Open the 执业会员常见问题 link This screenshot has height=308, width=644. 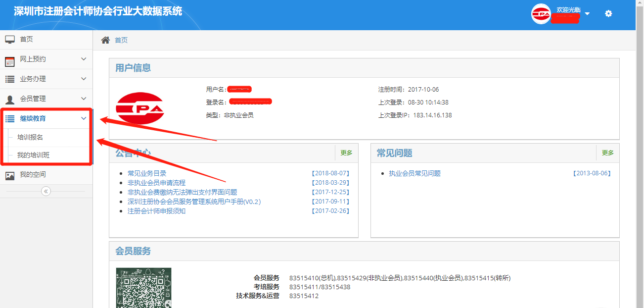coord(414,173)
